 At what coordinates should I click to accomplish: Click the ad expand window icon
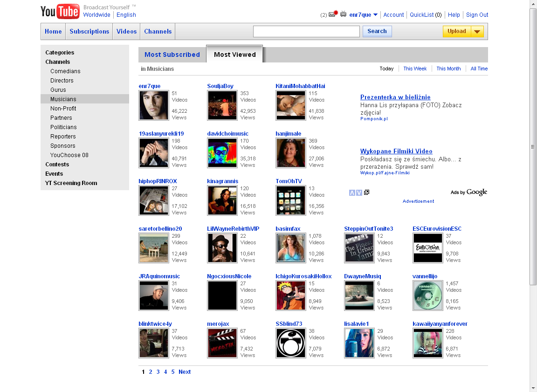pos(366,193)
